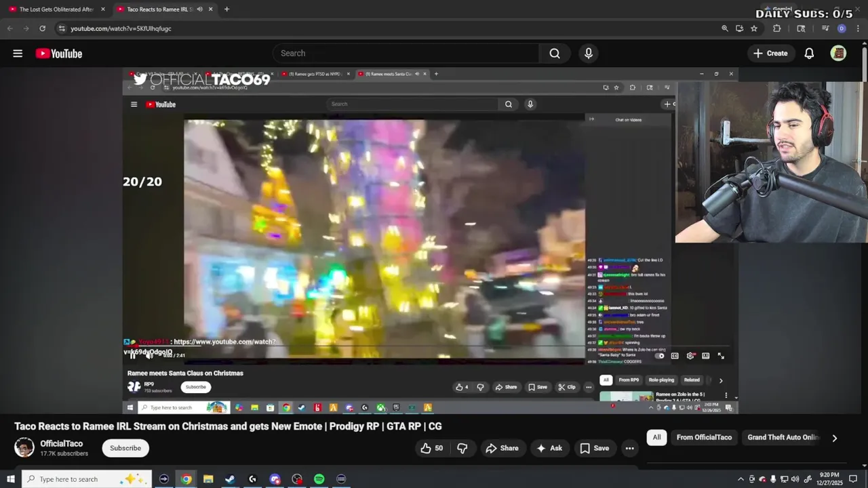Click Clip button in the embedded Ramee page
The image size is (868, 488).
[567, 387]
